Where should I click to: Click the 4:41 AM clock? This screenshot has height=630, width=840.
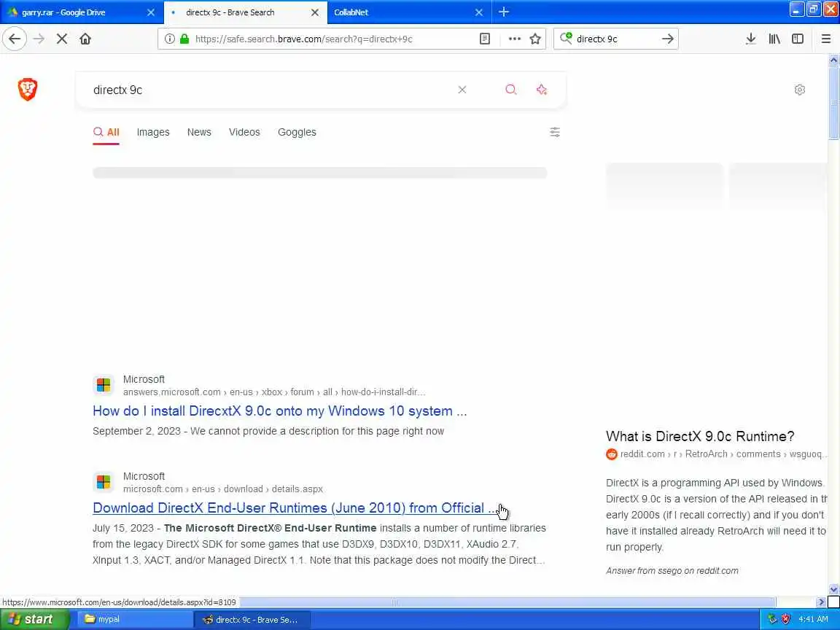click(813, 619)
